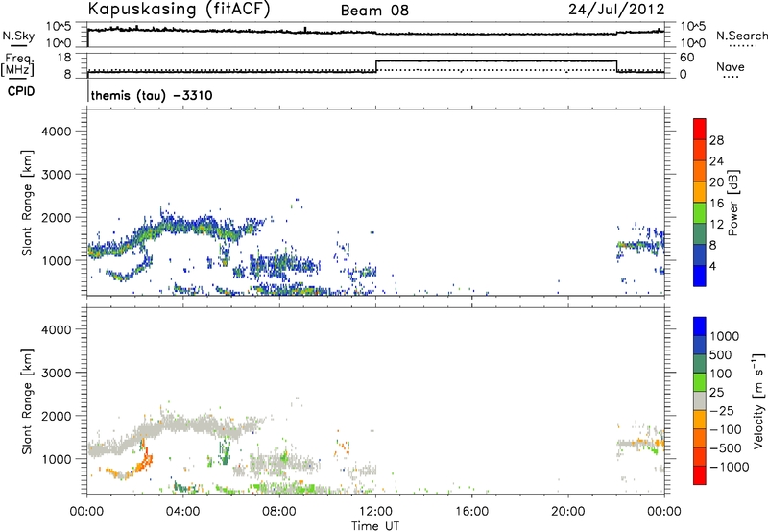
Task: Click the power panel 'Slant Range [km]' label
Action: pyautogui.click(x=27, y=203)
